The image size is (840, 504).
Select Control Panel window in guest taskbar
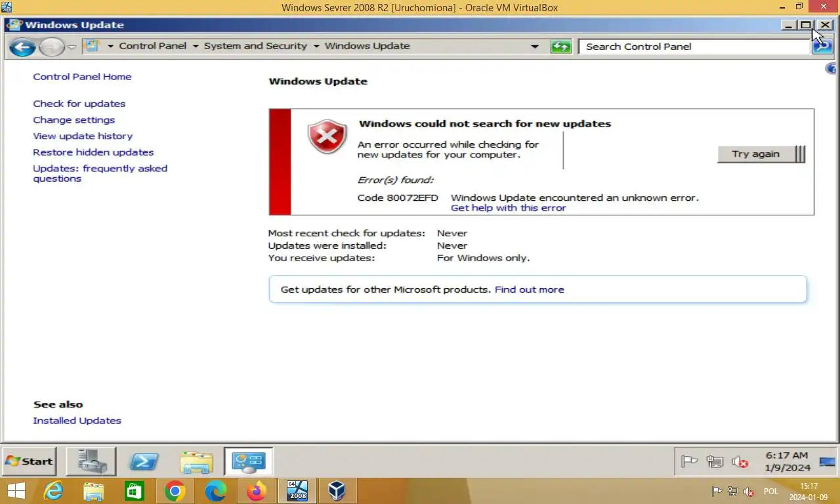pos(248,461)
